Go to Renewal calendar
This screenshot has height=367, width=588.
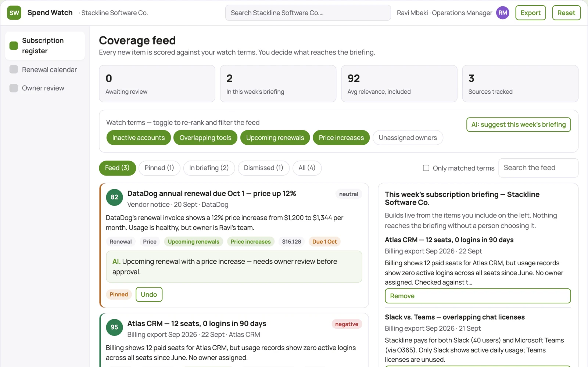45,69
